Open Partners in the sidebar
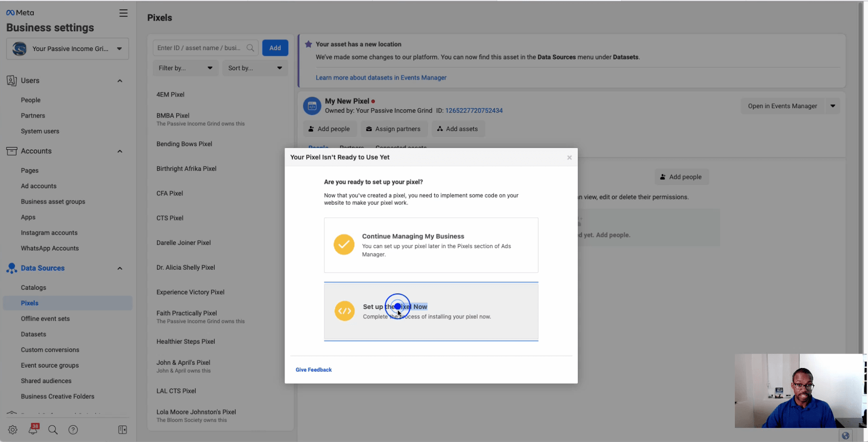The width and height of the screenshot is (868, 442). [x=33, y=116]
